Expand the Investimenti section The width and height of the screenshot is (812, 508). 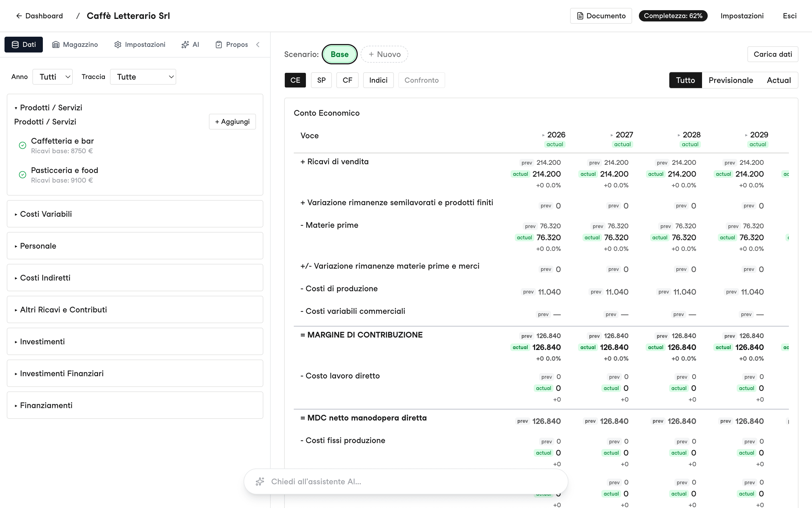pos(135,341)
